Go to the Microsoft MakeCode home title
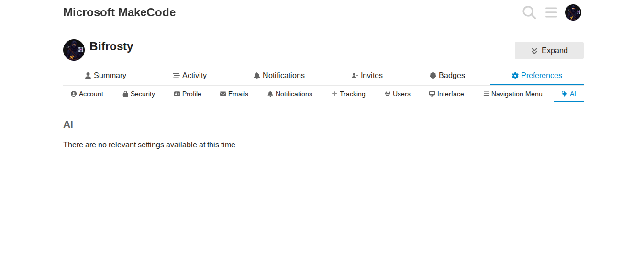The image size is (644, 279). [x=119, y=12]
